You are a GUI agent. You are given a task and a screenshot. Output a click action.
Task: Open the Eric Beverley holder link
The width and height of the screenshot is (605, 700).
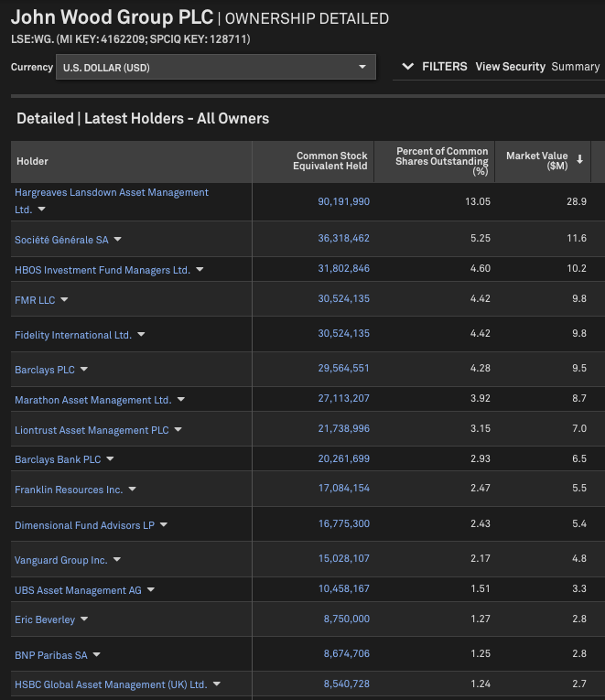tap(45, 619)
